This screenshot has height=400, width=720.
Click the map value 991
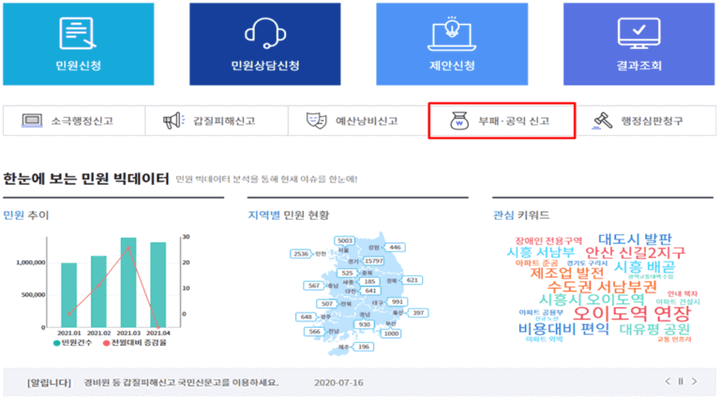[x=397, y=302]
